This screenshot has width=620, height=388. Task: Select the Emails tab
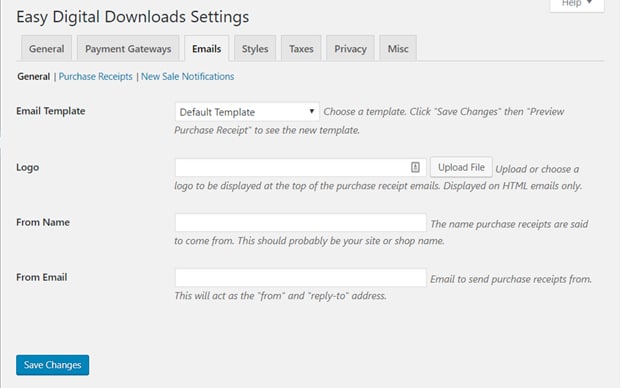click(206, 48)
